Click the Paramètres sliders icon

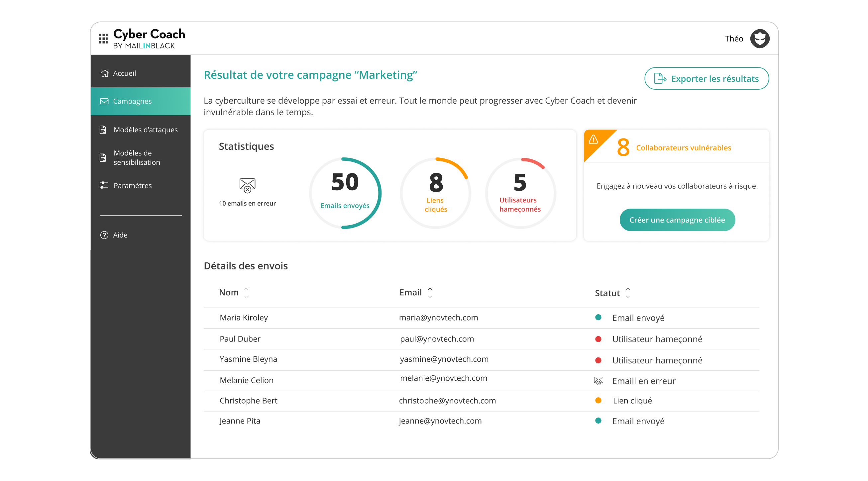pos(103,185)
